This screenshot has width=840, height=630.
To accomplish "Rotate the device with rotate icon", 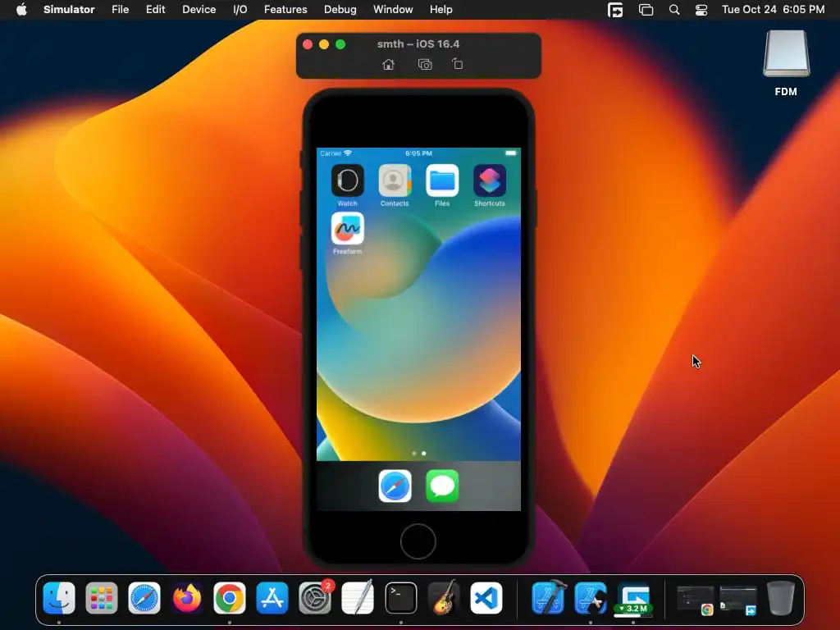I will pyautogui.click(x=458, y=64).
